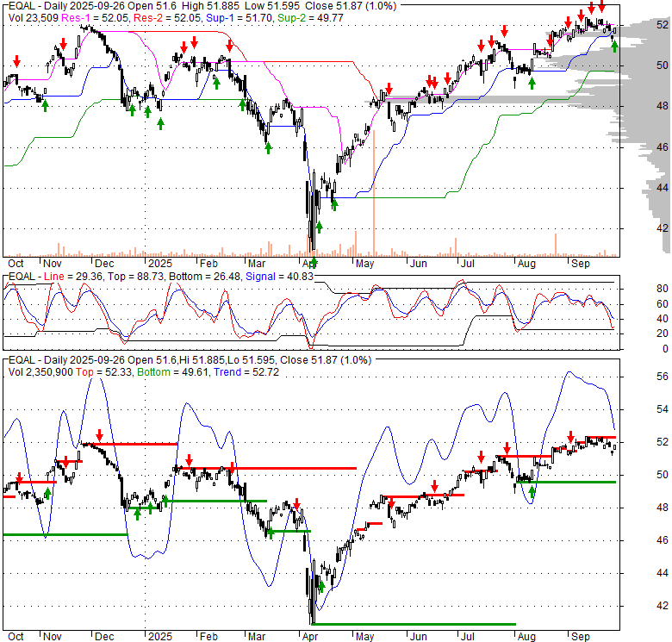Select 'Aug' on the top chart time axis
The width and height of the screenshot is (672, 642).
click(x=526, y=264)
